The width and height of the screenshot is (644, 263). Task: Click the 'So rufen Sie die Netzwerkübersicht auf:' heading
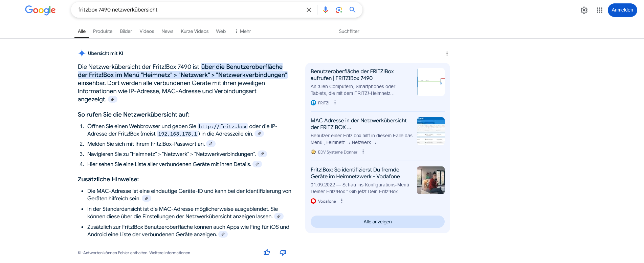pos(134,115)
